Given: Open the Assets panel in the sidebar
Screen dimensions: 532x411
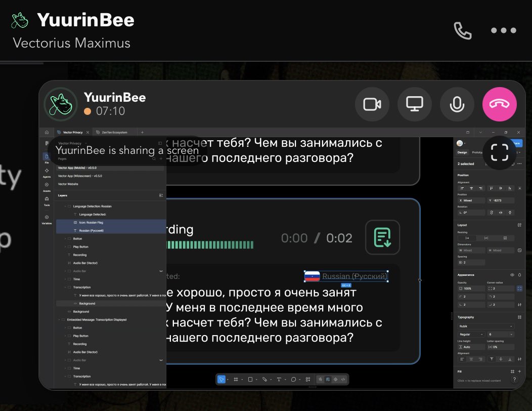Looking at the screenshot, I should pyautogui.click(x=47, y=187).
